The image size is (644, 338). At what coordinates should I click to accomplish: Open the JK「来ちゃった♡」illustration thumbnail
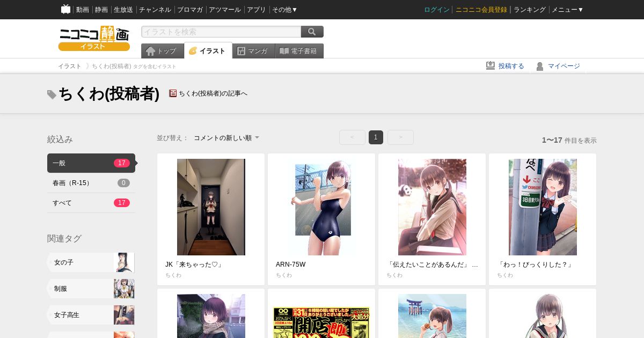(211, 207)
